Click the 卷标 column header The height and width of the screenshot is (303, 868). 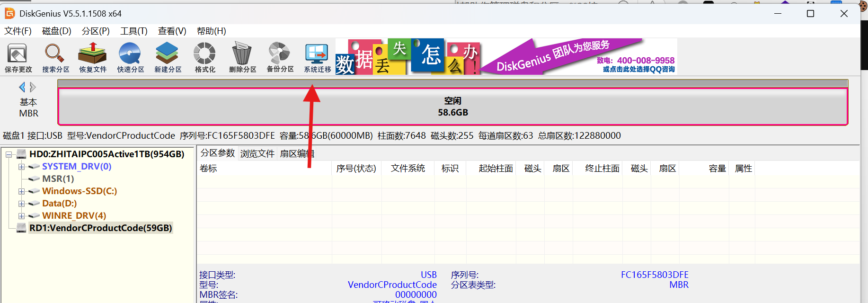click(x=264, y=169)
